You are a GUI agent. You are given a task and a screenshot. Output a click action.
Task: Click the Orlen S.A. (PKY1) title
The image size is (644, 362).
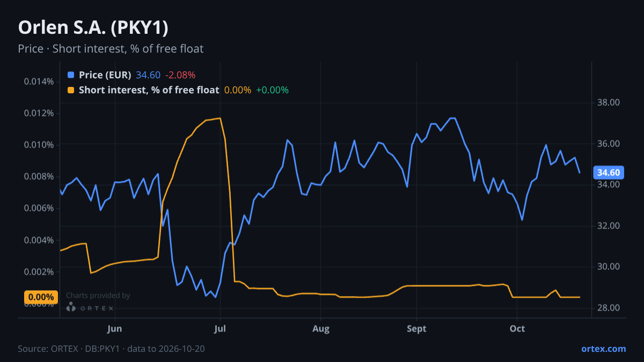pos(93,27)
